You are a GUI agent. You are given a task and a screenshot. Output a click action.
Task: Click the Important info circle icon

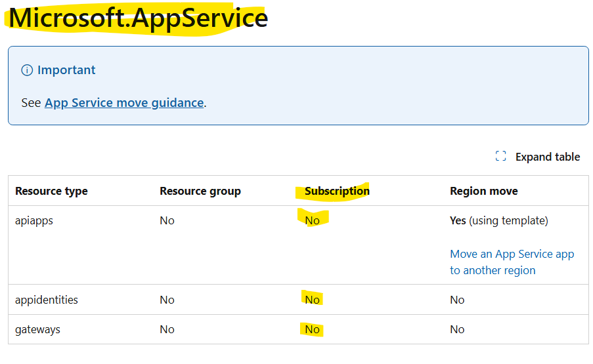point(27,70)
